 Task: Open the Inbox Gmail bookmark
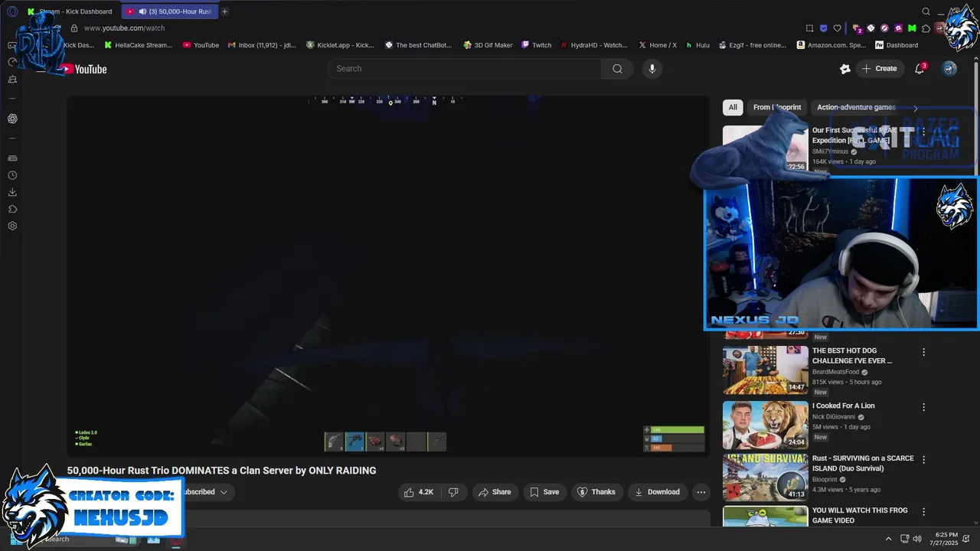(262, 45)
